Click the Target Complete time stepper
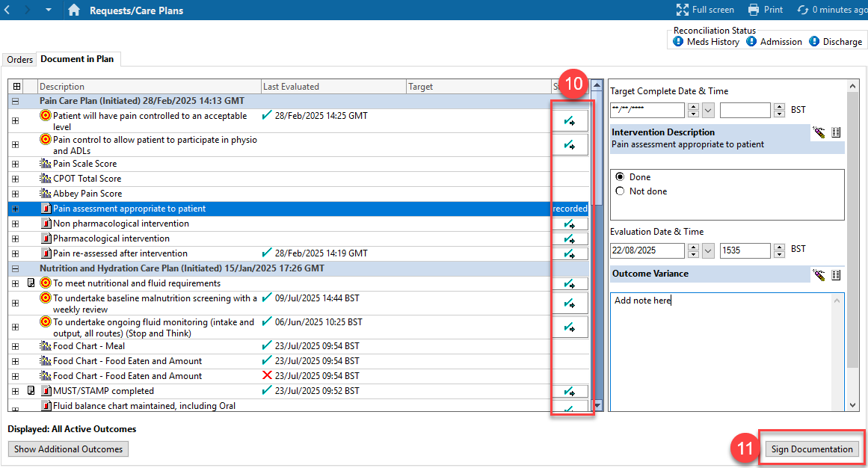Viewport: 868px width, 468px height. (x=780, y=110)
